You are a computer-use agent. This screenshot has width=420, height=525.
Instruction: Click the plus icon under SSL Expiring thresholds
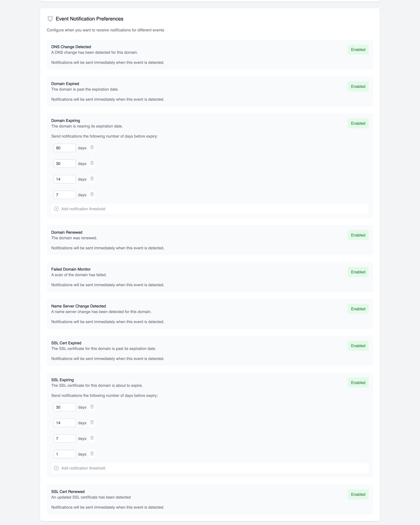[56, 468]
